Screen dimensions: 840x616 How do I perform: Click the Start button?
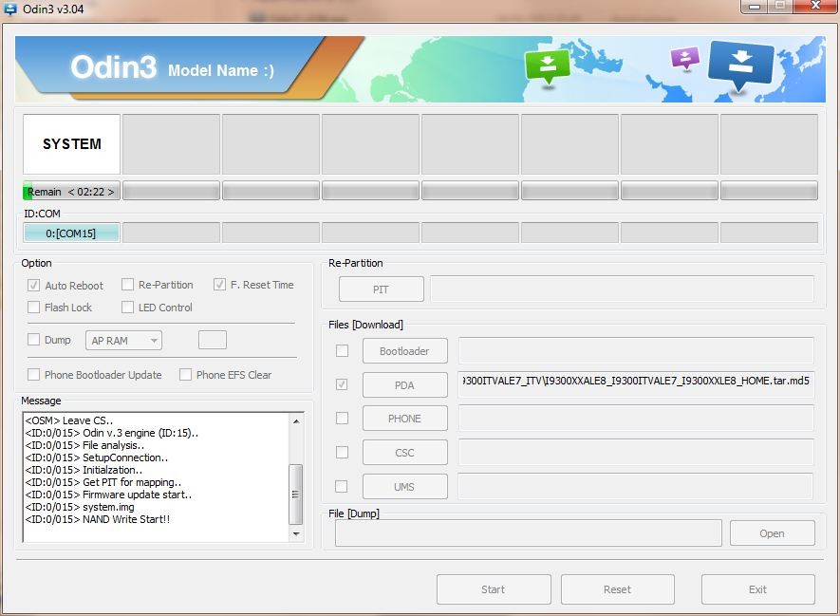494,589
